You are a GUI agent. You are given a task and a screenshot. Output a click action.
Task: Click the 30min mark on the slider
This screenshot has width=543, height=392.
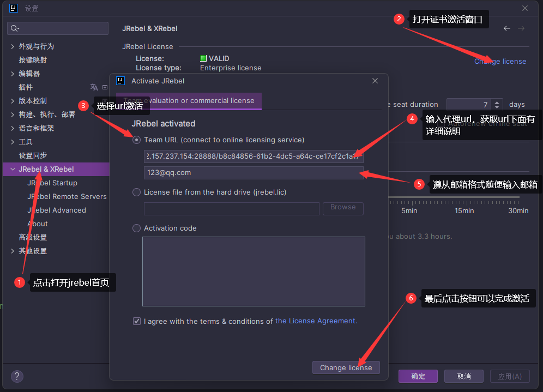point(518,210)
